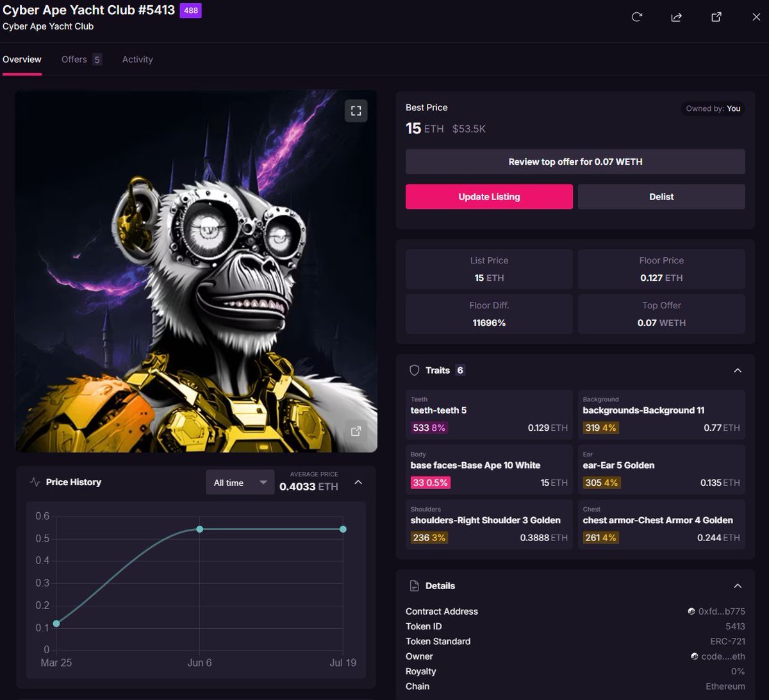Open the All time range dropdown
The image size is (769, 700).
pos(240,483)
